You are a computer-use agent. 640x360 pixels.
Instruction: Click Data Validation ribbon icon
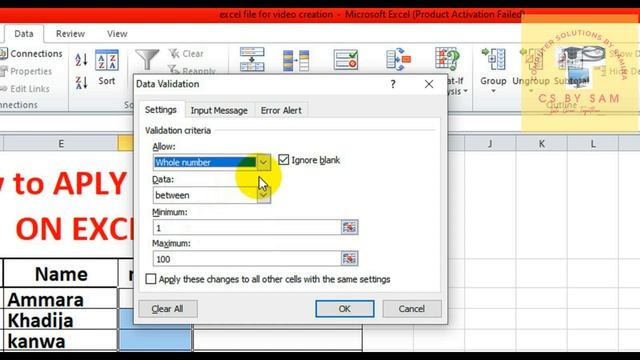point(346,60)
